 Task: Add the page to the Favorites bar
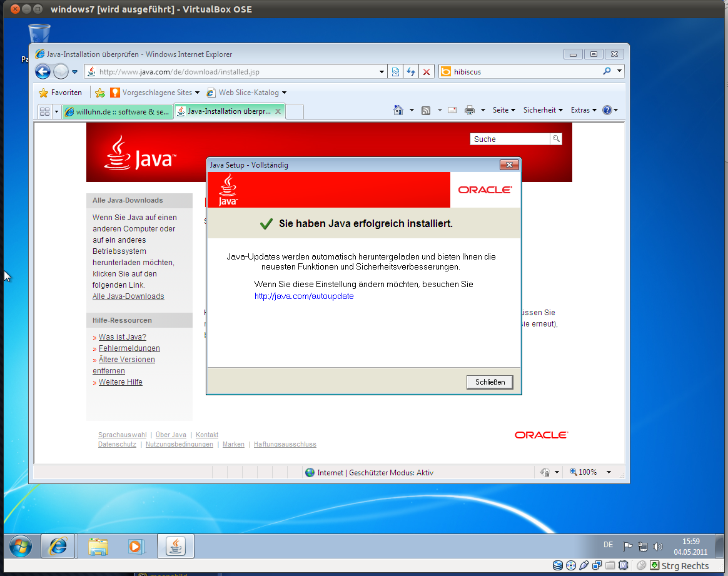pos(100,93)
